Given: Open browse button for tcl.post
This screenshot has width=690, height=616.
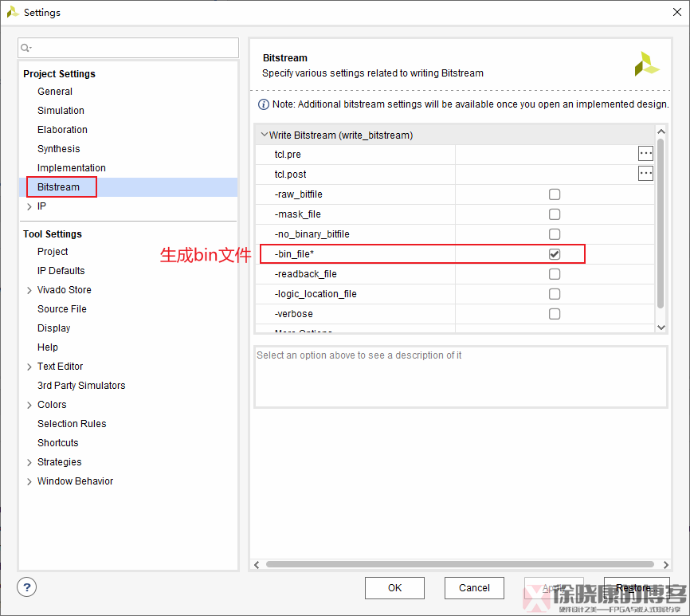Looking at the screenshot, I should (645, 174).
